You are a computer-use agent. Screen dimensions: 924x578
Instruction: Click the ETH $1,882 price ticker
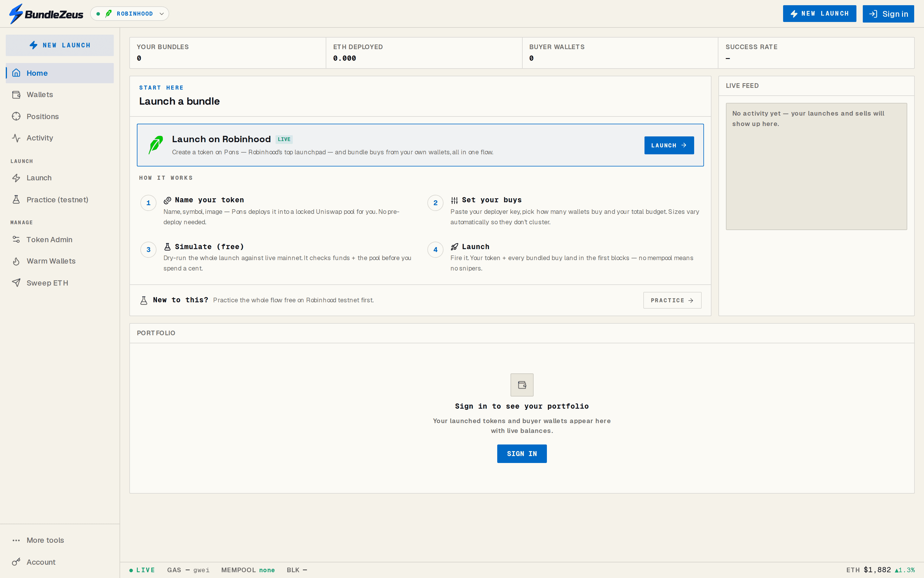[880, 570]
